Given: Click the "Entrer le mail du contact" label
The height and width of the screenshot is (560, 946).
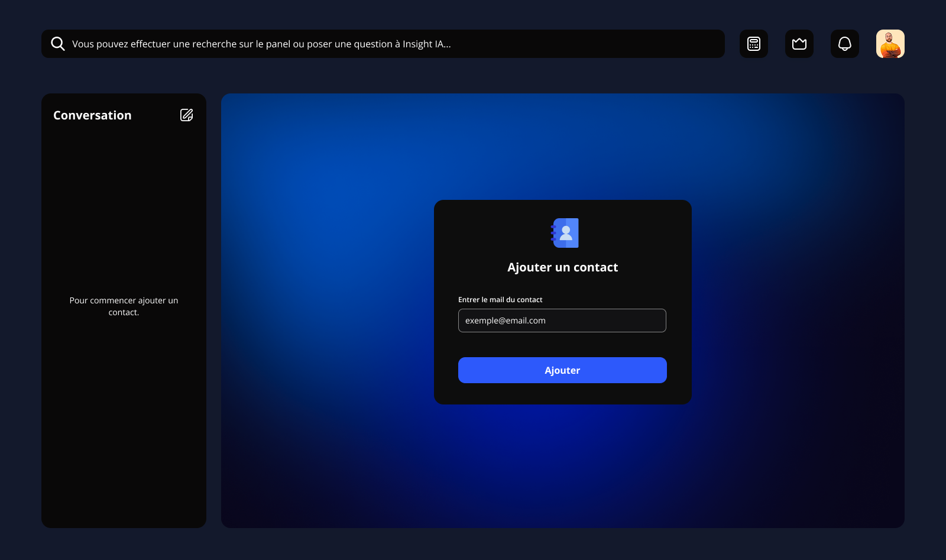Looking at the screenshot, I should tap(500, 300).
